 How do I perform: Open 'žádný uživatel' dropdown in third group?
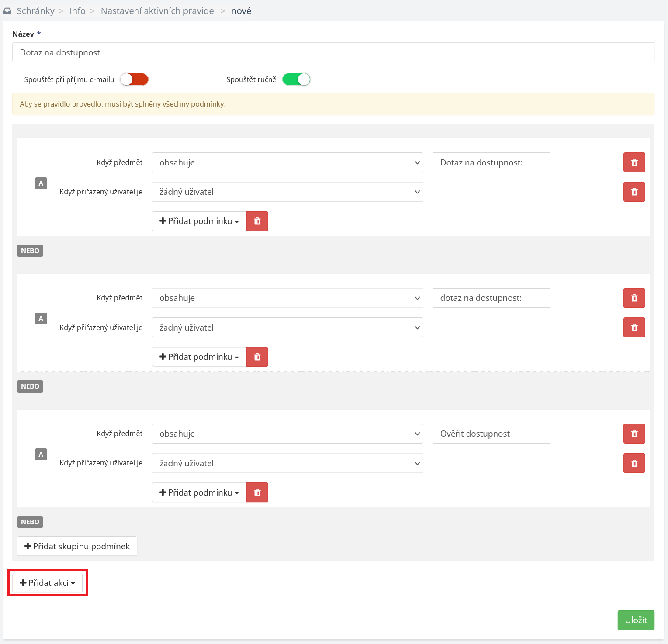point(287,463)
